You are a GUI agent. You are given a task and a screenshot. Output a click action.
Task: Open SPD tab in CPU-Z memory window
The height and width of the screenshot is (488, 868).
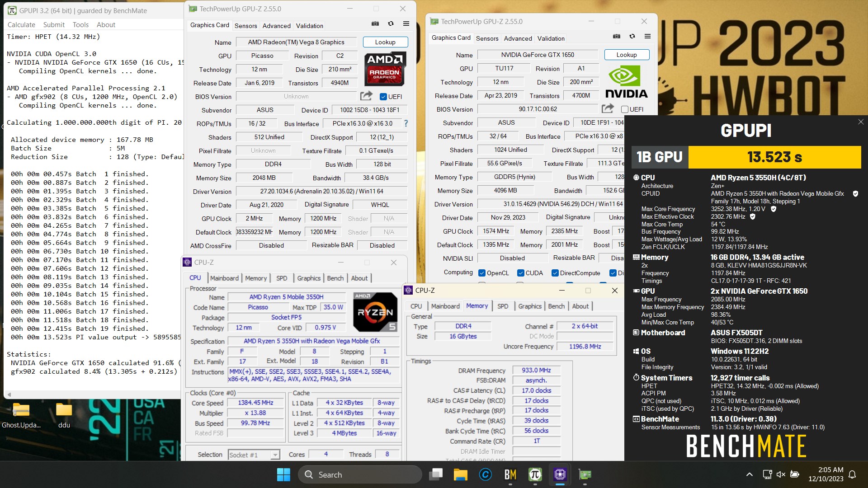point(503,306)
